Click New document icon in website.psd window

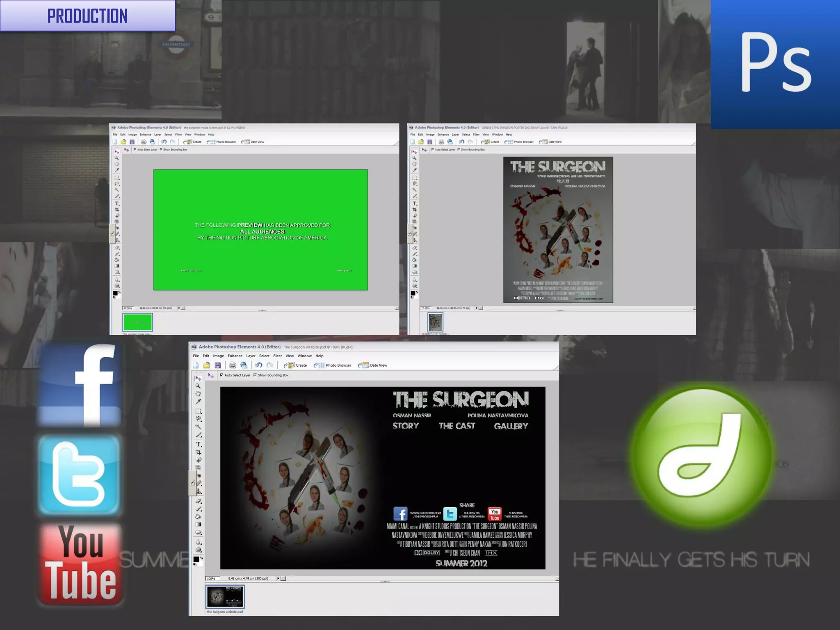click(x=196, y=365)
